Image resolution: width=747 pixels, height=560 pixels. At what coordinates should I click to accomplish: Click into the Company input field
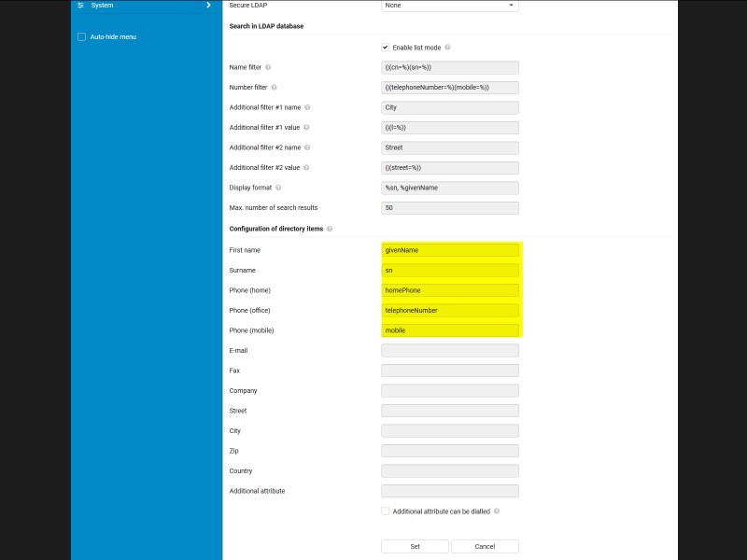click(x=450, y=391)
